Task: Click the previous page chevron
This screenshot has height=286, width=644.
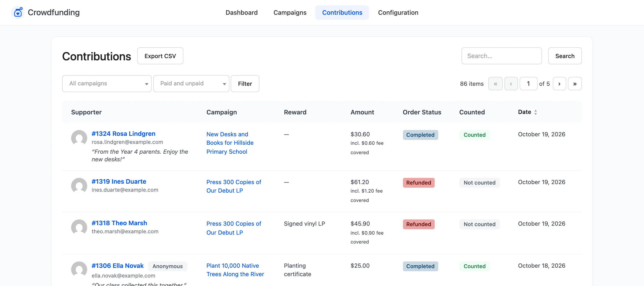Action: tap(511, 84)
